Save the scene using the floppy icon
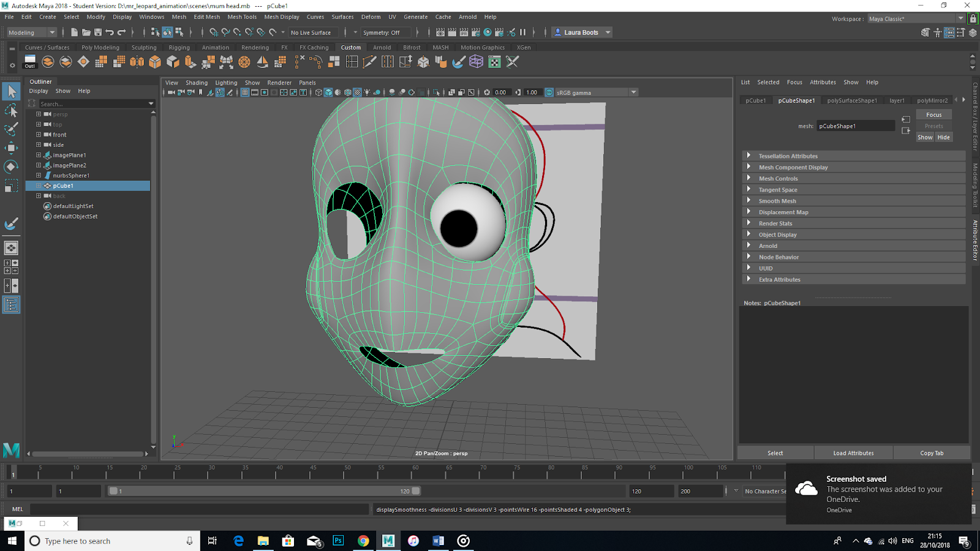The width and height of the screenshot is (980, 551). coord(98,32)
